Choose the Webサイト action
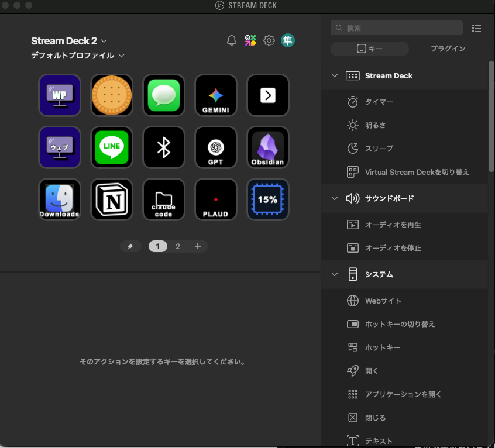This screenshot has width=495, height=448. click(x=405, y=301)
